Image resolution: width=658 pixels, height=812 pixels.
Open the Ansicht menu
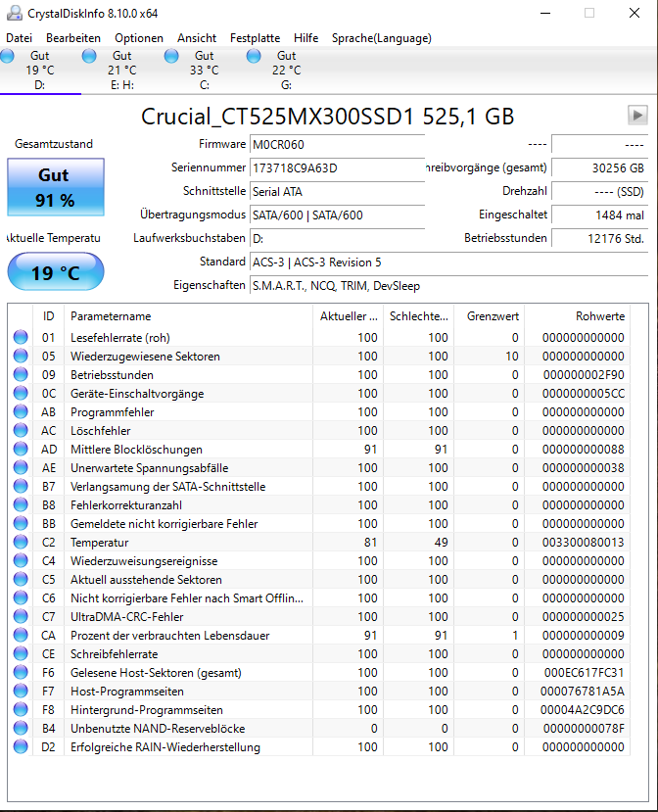[x=197, y=38]
